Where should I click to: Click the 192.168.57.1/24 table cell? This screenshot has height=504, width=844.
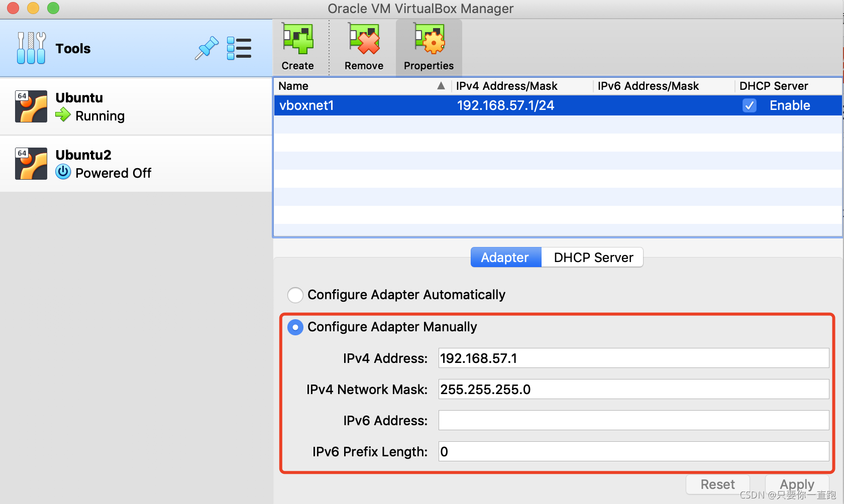point(505,105)
